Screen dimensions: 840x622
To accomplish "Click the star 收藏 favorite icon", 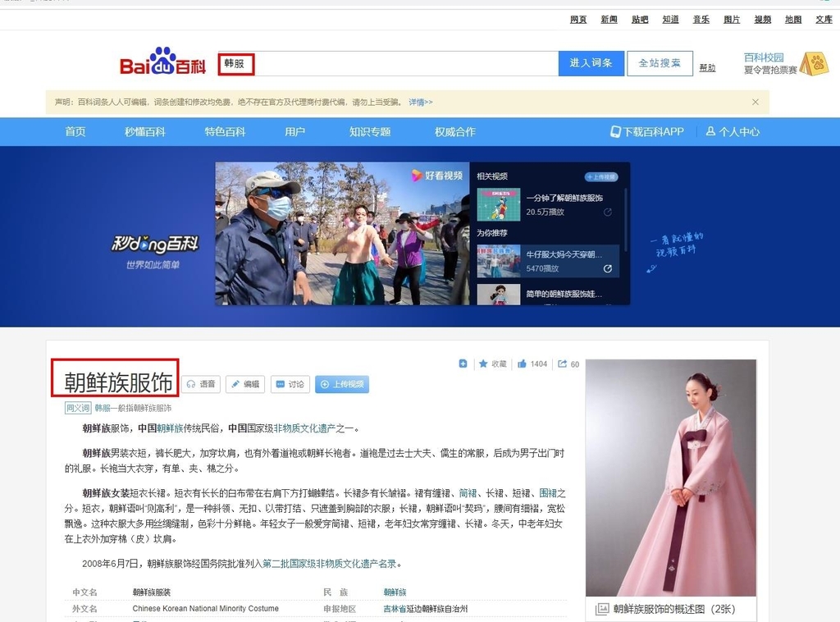I will point(483,364).
